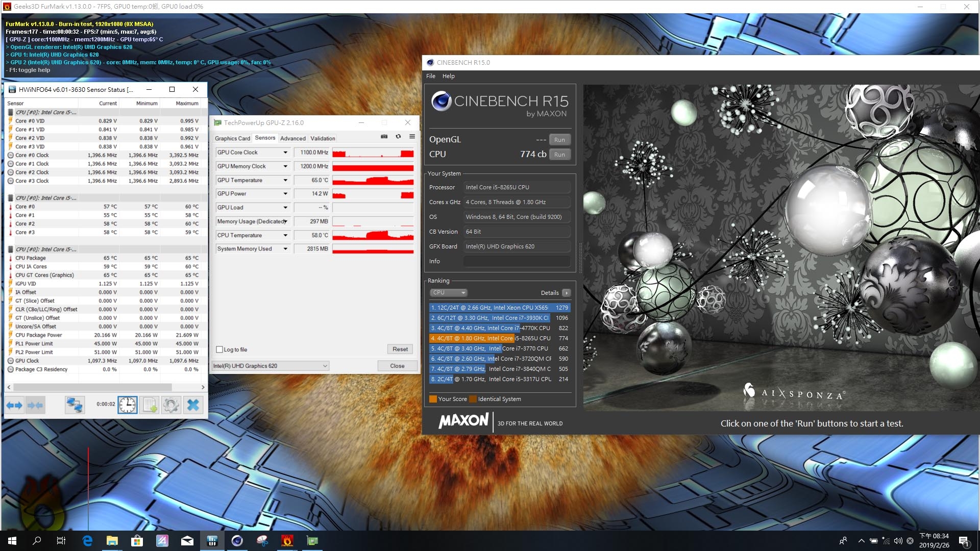Click HWiNFO reset clock icon
The image size is (980, 551).
(127, 405)
